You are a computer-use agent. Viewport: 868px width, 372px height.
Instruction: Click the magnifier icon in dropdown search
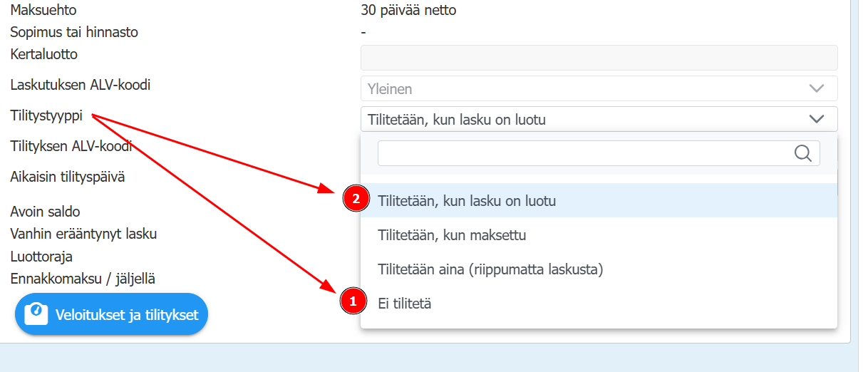point(802,153)
